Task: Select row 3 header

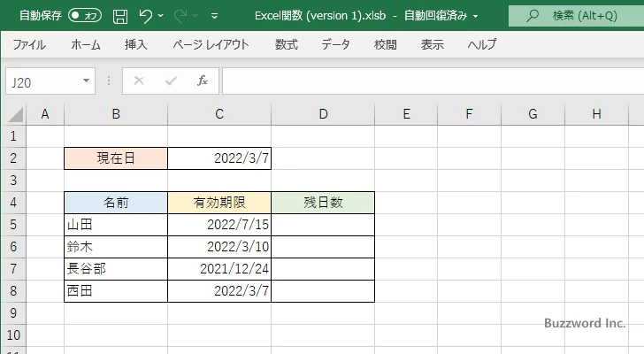Action: coord(13,181)
